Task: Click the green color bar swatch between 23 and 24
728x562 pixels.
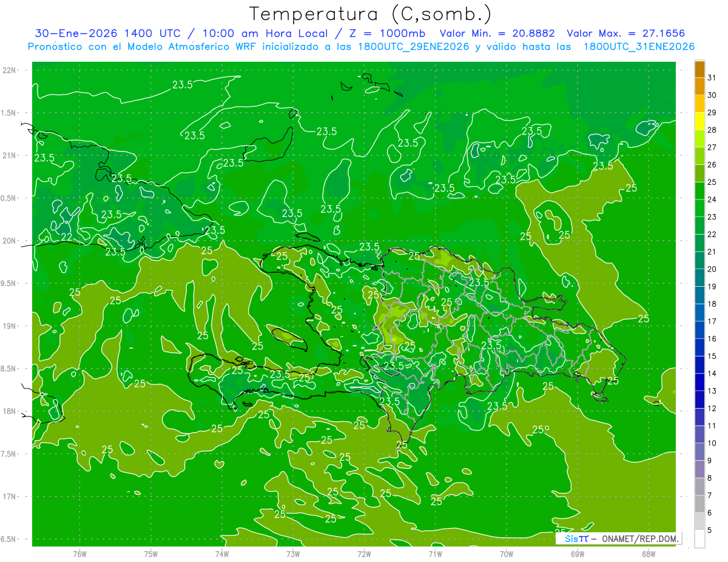Action: click(699, 208)
